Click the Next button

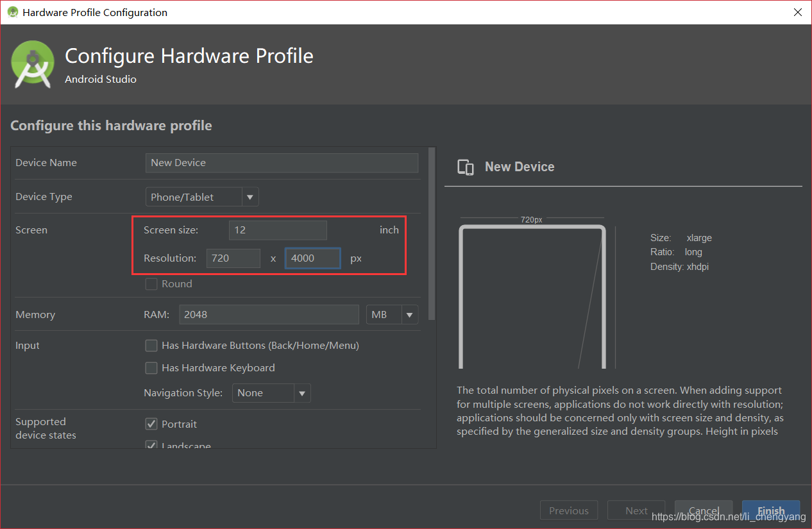pos(636,511)
